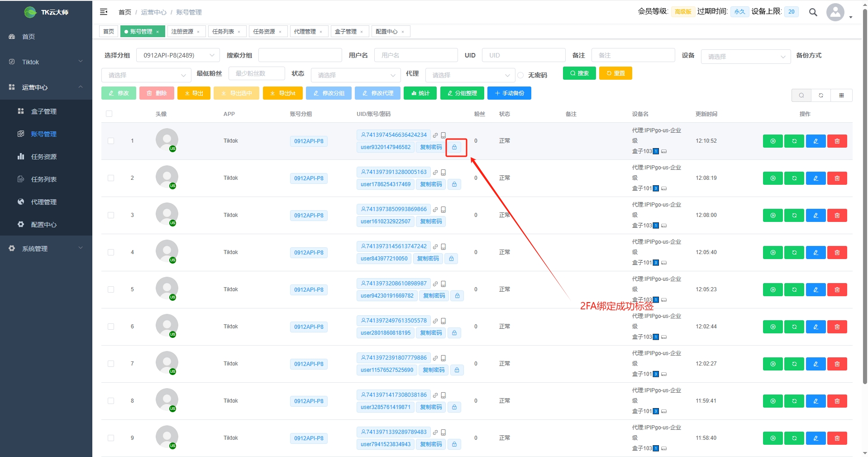
Task: Click the green view button for row 6
Action: [773, 327]
